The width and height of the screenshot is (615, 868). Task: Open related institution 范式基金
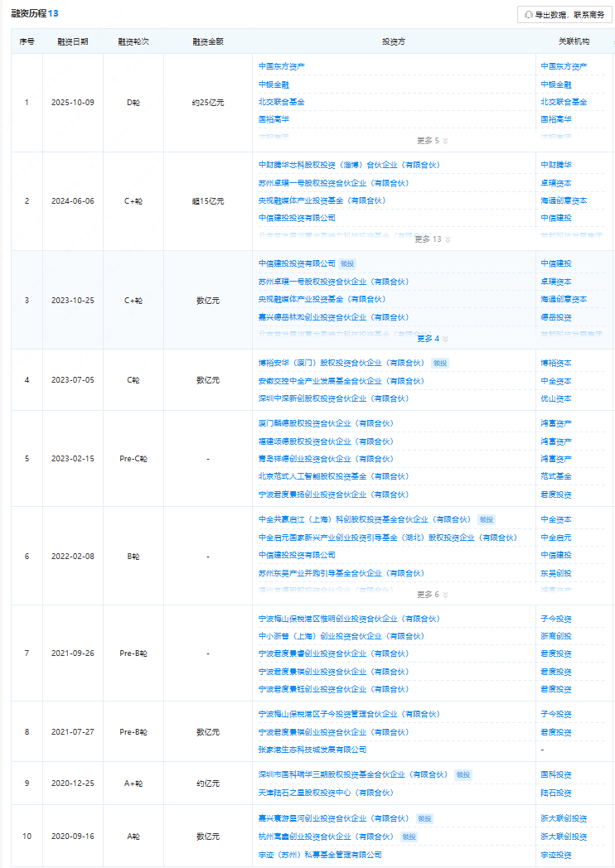pyautogui.click(x=556, y=476)
